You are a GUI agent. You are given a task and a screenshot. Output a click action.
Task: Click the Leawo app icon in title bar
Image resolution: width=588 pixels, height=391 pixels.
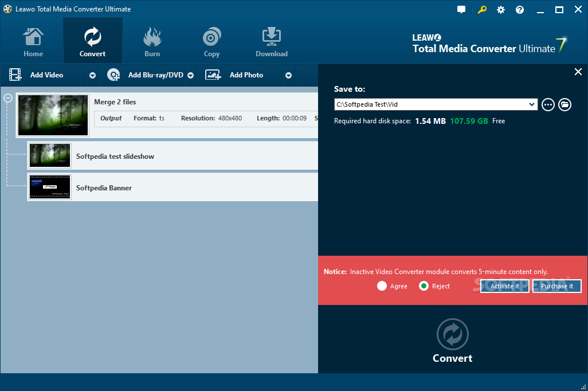pyautogui.click(x=7, y=9)
